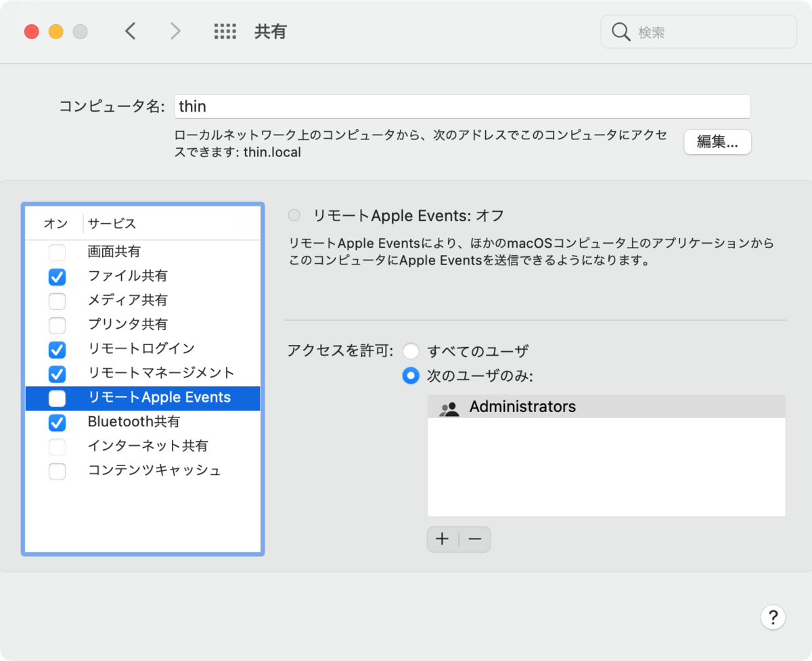Screen dimensions: 812x661
Task: Select the プリンタ共有 service row
Action: (x=143, y=325)
